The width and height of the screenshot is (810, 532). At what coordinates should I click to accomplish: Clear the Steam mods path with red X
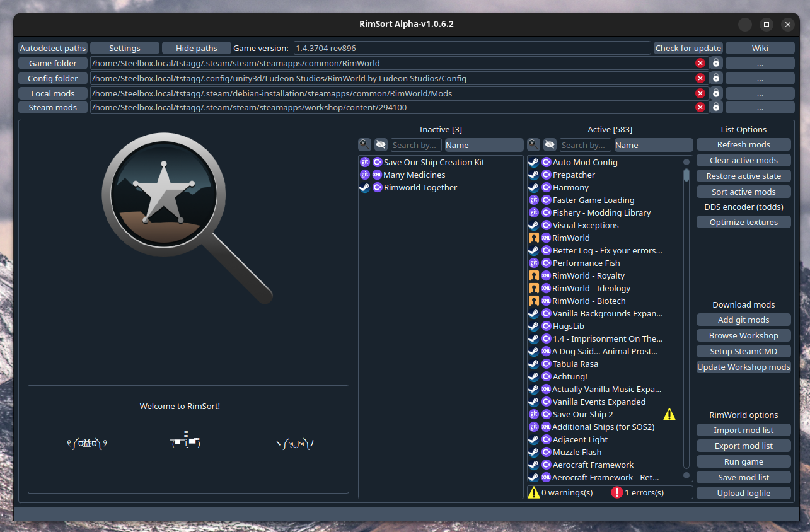(x=700, y=107)
